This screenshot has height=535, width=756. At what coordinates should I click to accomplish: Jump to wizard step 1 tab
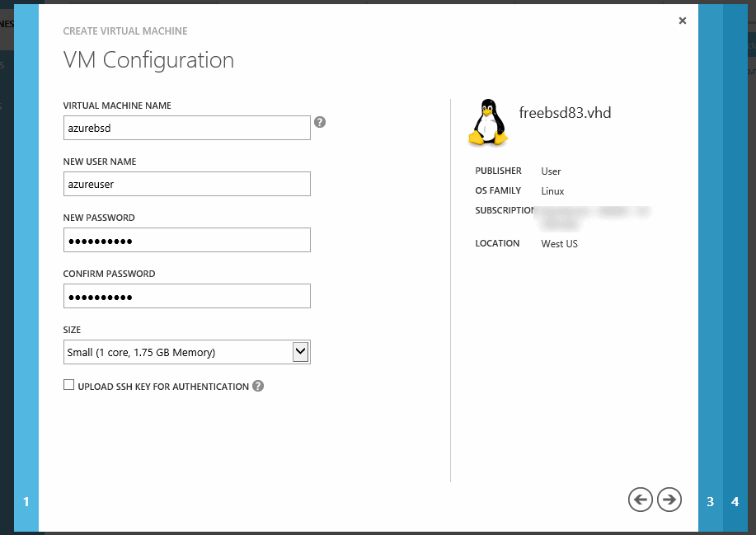(x=26, y=501)
